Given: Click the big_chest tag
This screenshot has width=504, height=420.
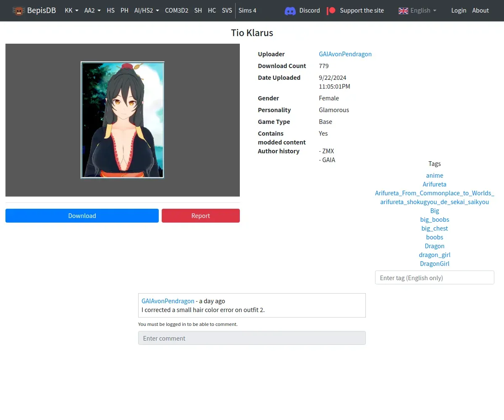Looking at the screenshot, I should coord(435,228).
